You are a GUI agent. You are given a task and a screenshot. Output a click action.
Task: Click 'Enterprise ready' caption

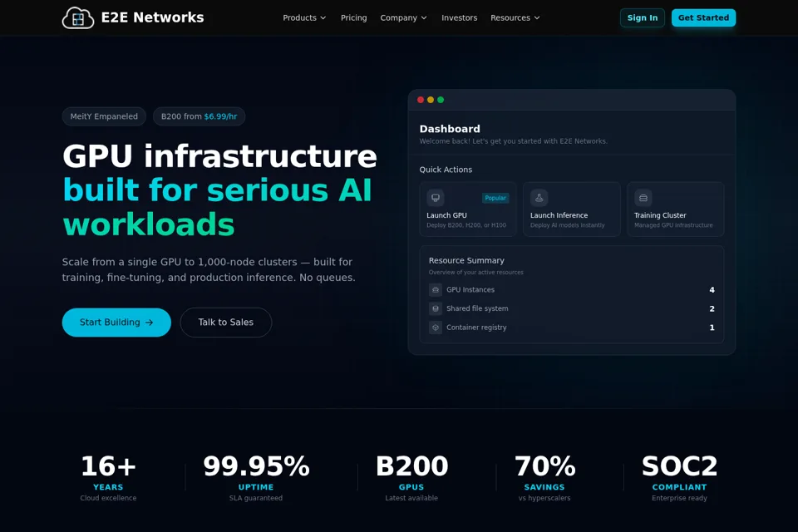[679, 498]
